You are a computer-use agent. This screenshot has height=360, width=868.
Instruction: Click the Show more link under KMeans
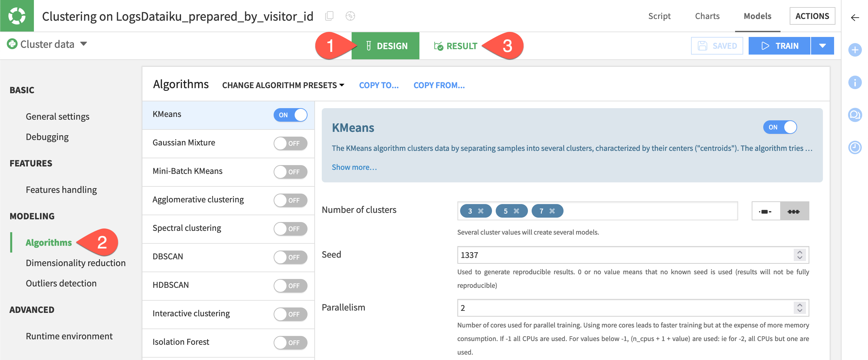pos(354,167)
